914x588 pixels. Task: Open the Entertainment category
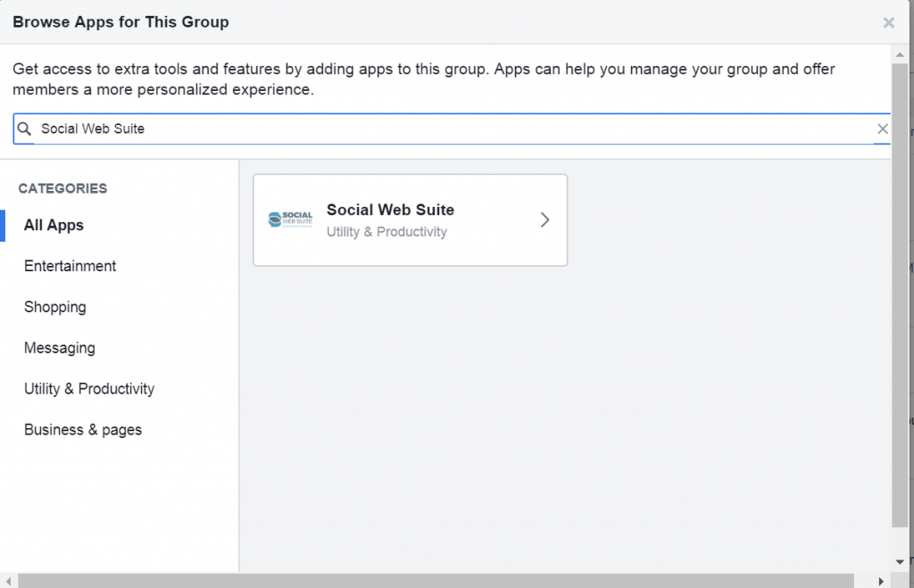70,266
